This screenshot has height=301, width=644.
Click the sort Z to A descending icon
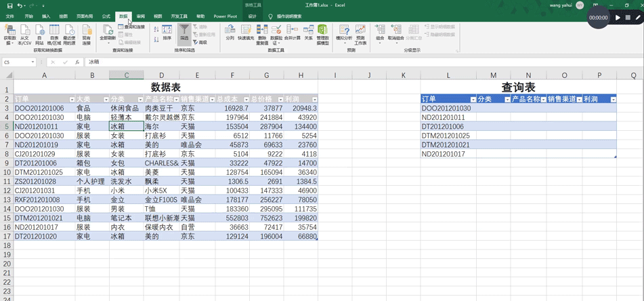(x=156, y=39)
